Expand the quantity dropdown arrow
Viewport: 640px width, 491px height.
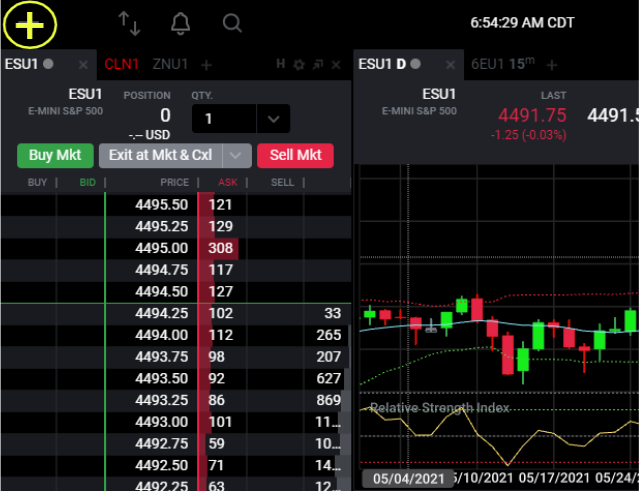click(x=273, y=119)
